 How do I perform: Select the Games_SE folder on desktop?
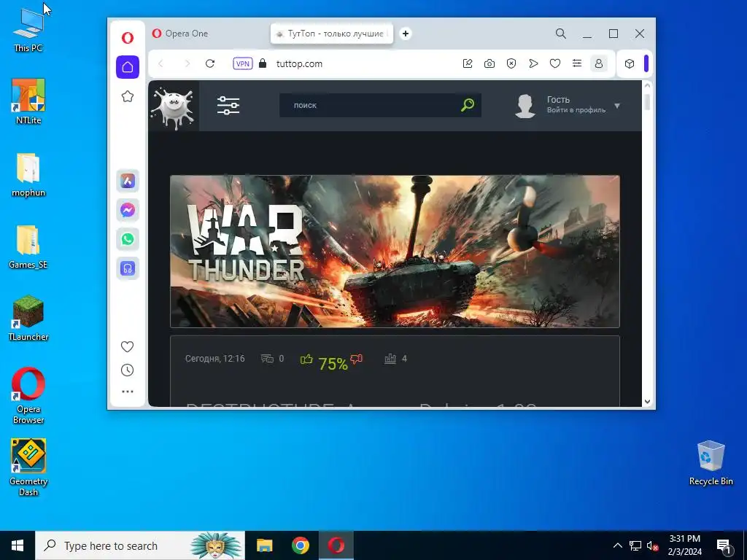pyautogui.click(x=28, y=246)
